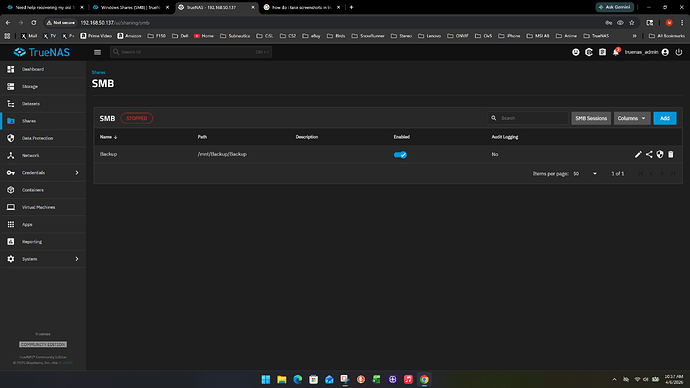This screenshot has height=388, width=690.
Task: Click the STOPPED service status badge
Action: (137, 118)
